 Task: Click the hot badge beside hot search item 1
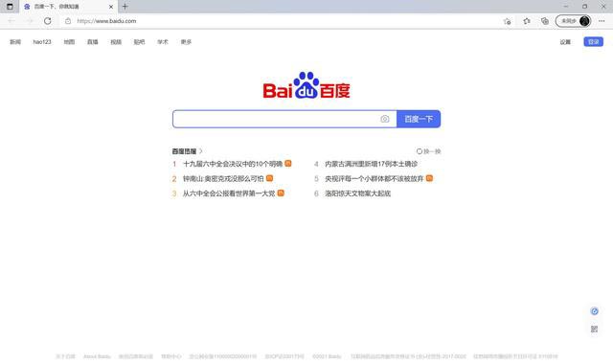coord(288,164)
